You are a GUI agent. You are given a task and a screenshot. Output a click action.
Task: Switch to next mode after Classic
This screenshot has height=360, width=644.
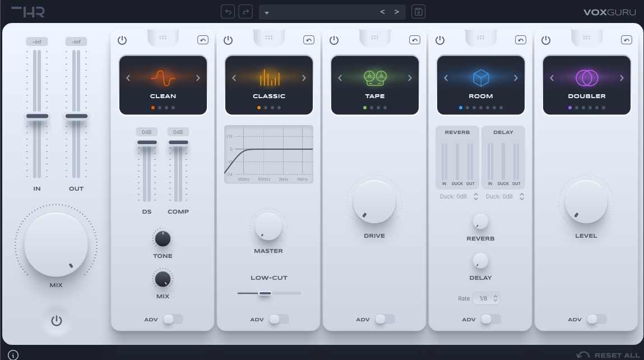[x=304, y=78]
